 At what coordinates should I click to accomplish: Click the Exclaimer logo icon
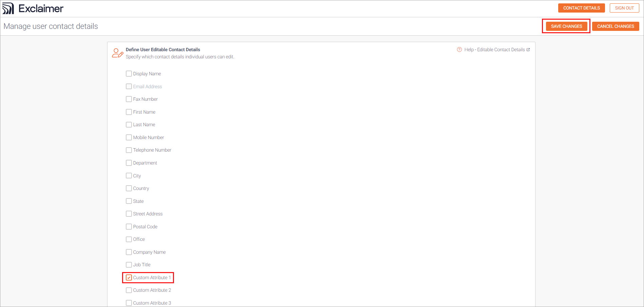click(8, 8)
